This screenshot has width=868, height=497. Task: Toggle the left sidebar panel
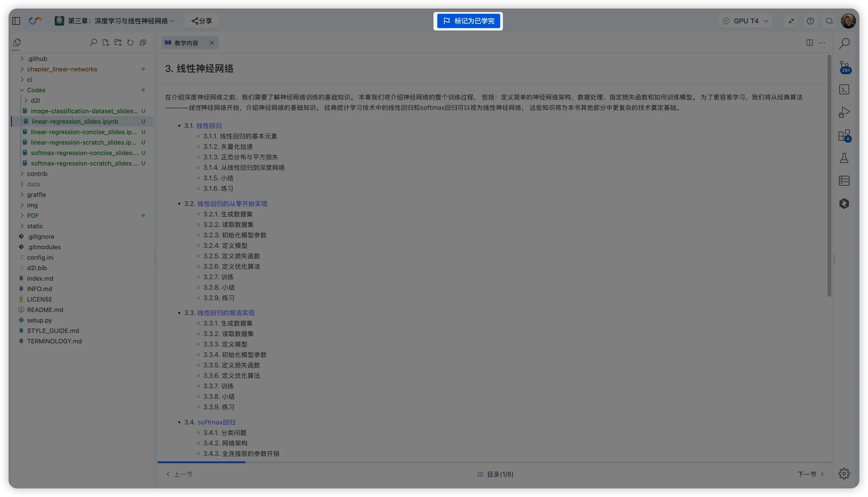pyautogui.click(x=16, y=21)
